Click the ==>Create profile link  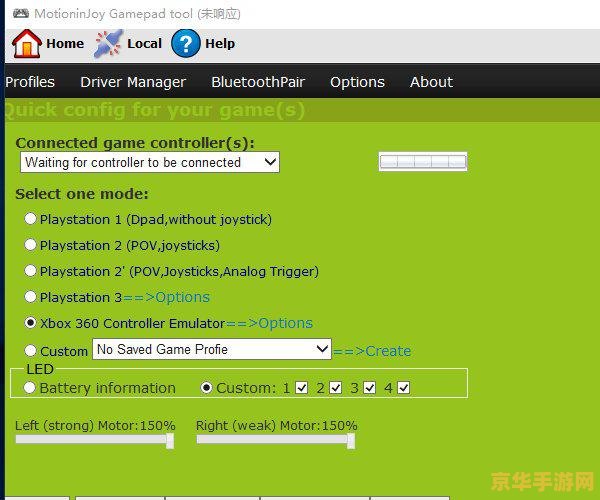372,351
